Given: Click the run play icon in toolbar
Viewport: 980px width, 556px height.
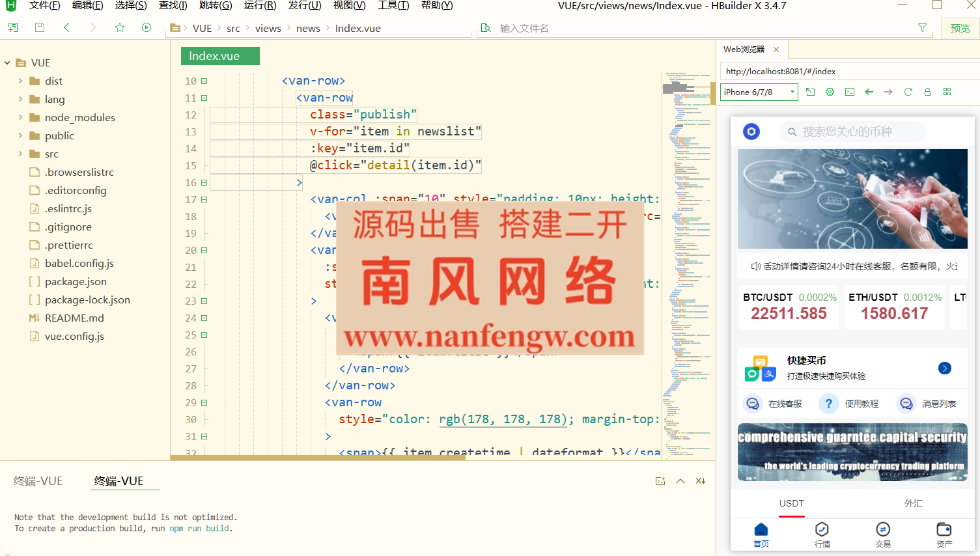Looking at the screenshot, I should click(147, 27).
